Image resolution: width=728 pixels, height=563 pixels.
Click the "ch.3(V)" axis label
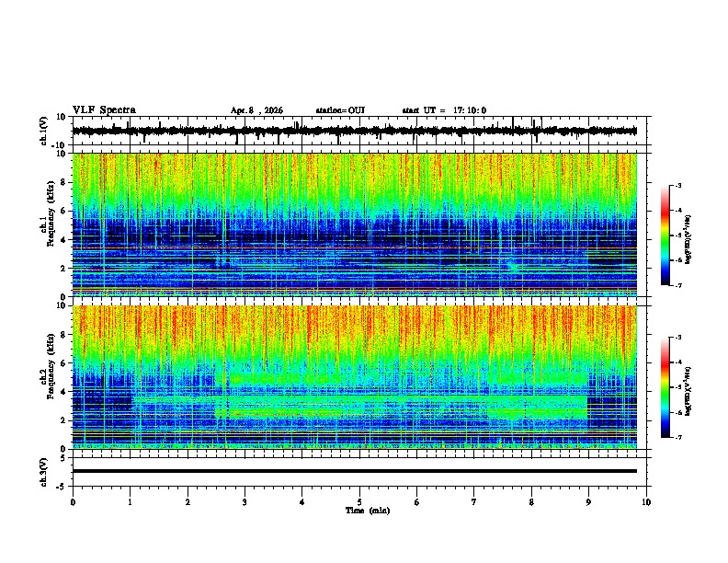point(44,472)
